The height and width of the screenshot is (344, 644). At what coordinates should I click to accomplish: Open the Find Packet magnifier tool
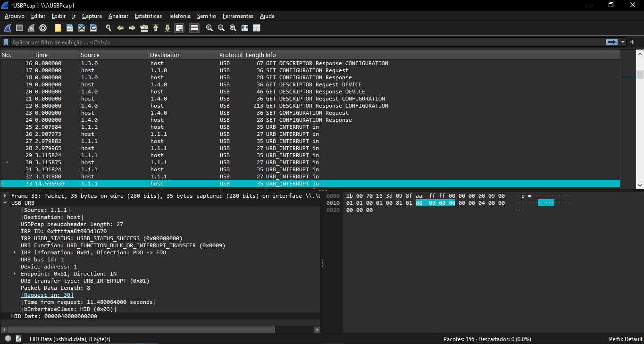(x=109, y=28)
